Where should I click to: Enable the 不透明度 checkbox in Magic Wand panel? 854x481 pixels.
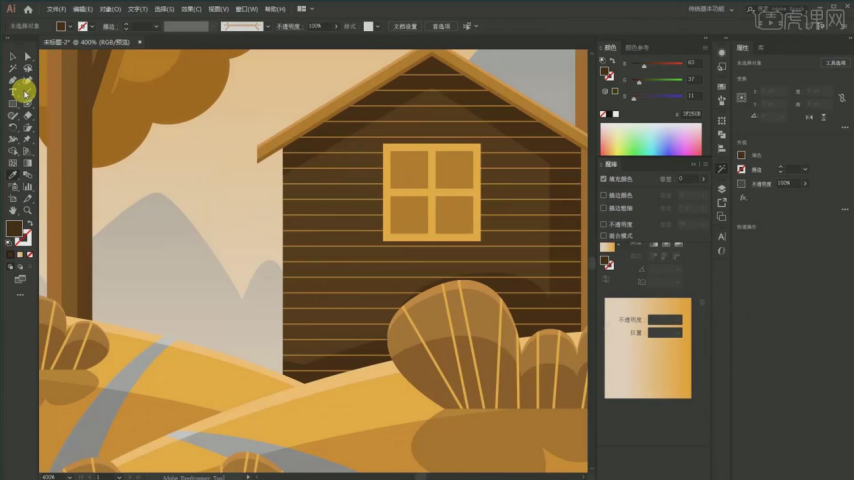[x=603, y=225]
